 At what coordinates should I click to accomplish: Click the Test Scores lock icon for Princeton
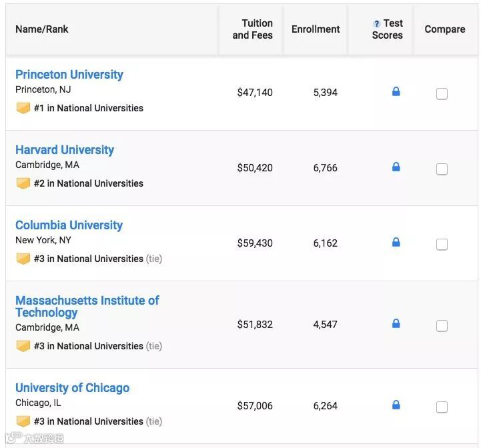coord(396,92)
